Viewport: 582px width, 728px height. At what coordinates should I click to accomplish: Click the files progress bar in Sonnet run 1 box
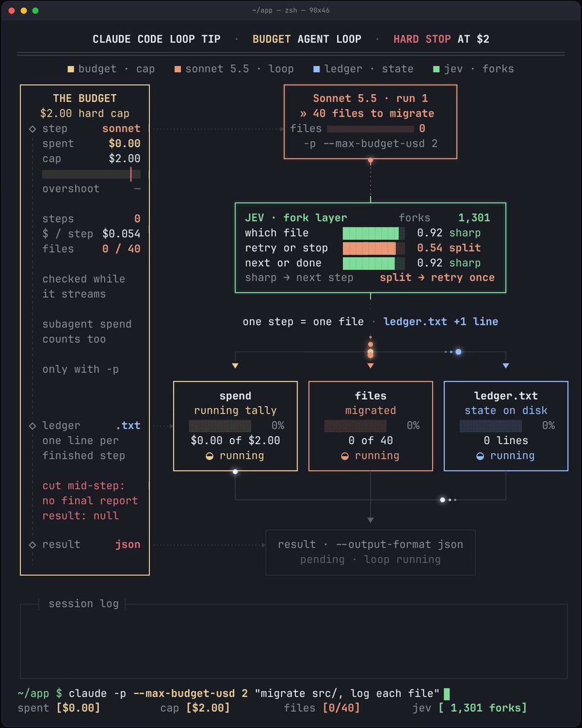(x=370, y=129)
